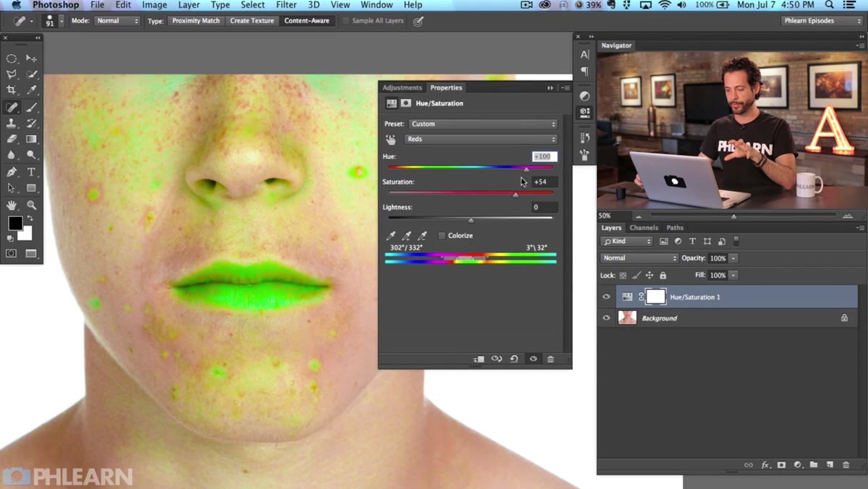Add a layer mask in Layers panel
The image size is (868, 489).
coord(781,465)
